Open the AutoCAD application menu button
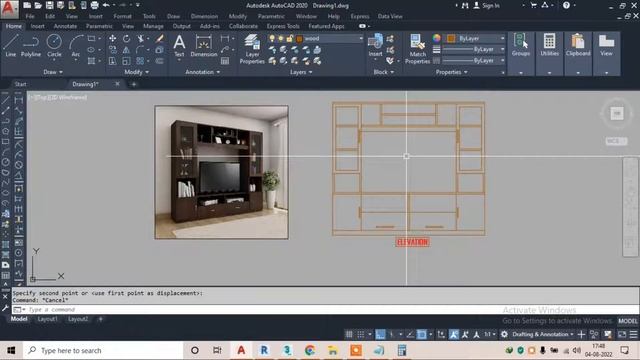640x360 pixels. coord(9,9)
